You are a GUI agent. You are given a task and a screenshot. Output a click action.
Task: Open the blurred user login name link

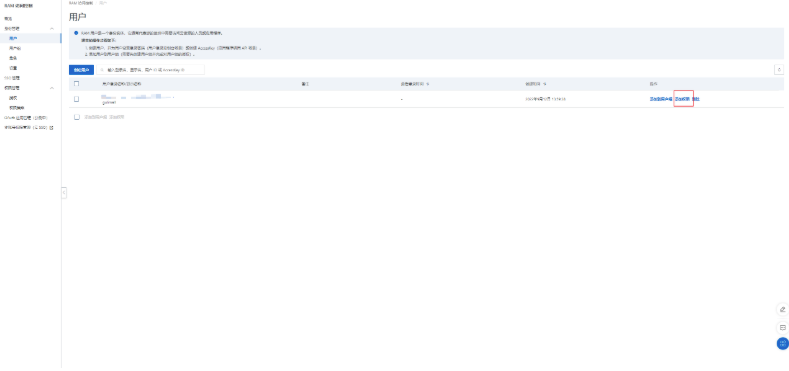coord(137,96)
